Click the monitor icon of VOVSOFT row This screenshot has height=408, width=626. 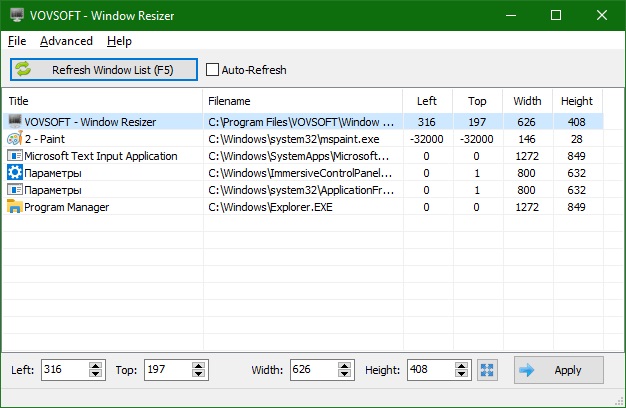click(x=15, y=121)
